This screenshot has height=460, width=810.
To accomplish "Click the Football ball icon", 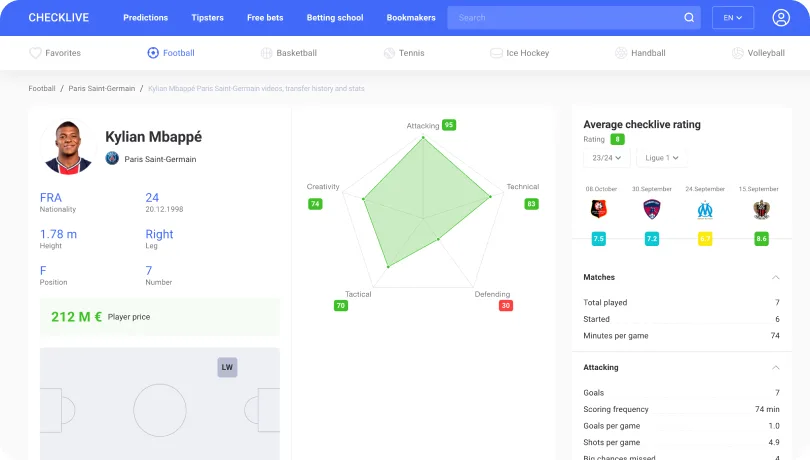I will point(153,53).
